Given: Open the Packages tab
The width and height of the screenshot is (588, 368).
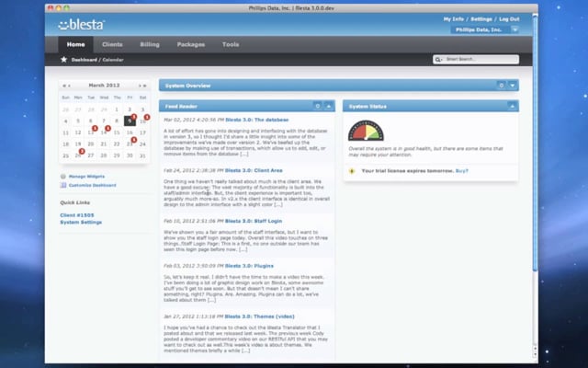Looking at the screenshot, I should pyautogui.click(x=191, y=44).
